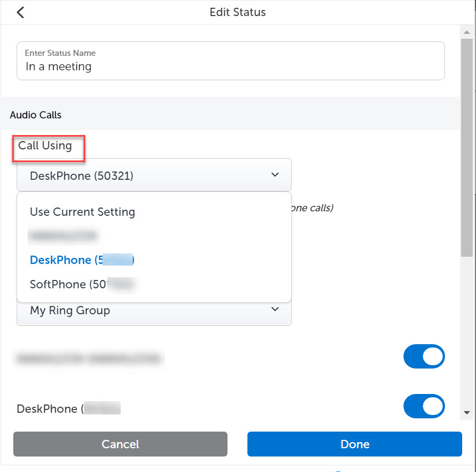Image resolution: width=476 pixels, height=472 pixels.
Task: Click the scrollbar up arrow
Action: (x=467, y=32)
